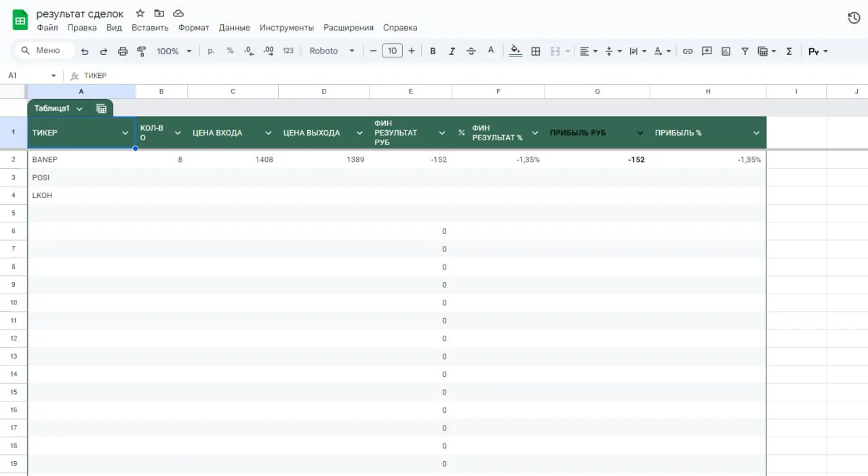Image resolution: width=868 pixels, height=476 pixels.
Task: Open table views dropdown in toolbar
Action: 766,51
